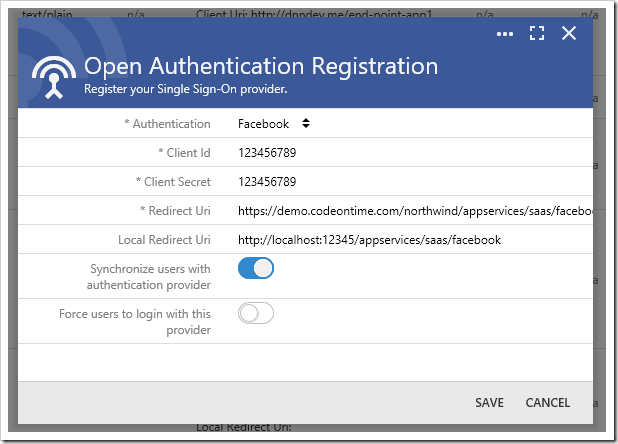Image resolution: width=618 pixels, height=444 pixels.
Task: Enable Force users to login toggle
Action: 256,313
